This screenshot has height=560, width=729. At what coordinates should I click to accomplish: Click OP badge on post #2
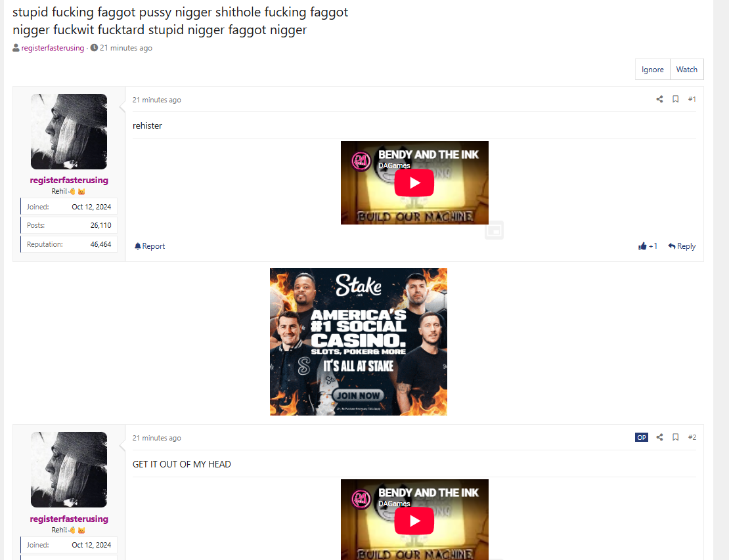(642, 437)
